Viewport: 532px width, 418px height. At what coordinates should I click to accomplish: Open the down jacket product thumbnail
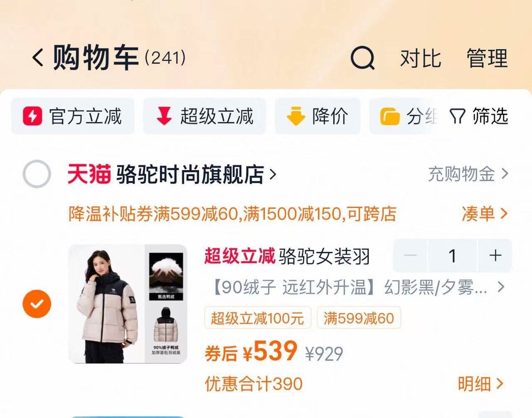128,304
